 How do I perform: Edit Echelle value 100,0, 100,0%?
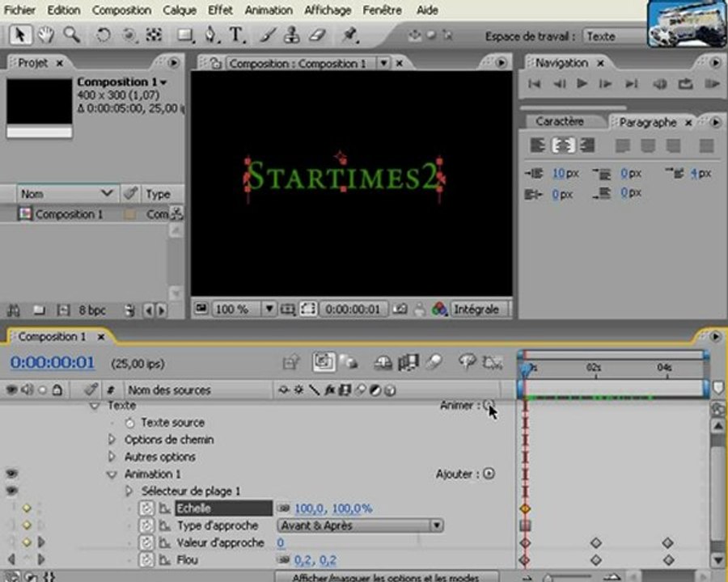click(x=333, y=508)
